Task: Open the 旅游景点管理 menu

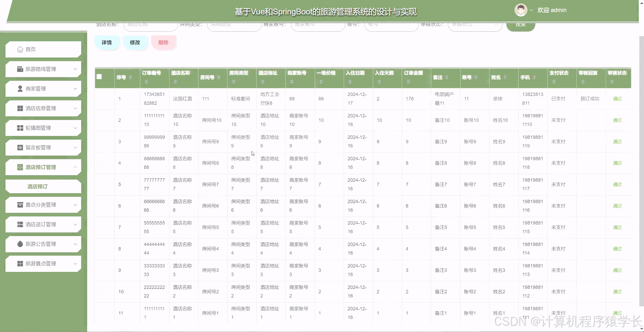Action: pos(43,264)
